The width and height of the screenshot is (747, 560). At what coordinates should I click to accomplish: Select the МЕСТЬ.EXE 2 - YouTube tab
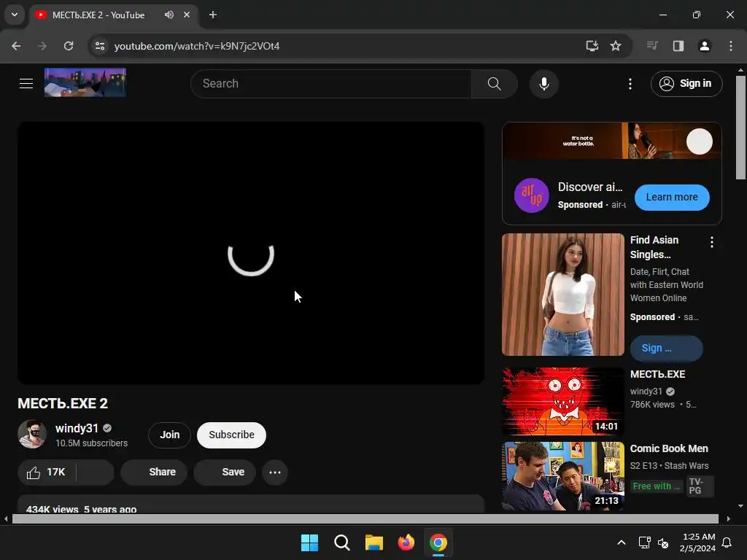point(98,15)
